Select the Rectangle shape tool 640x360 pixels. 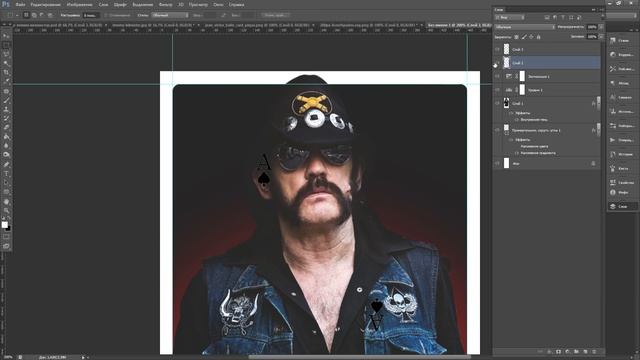(6, 191)
